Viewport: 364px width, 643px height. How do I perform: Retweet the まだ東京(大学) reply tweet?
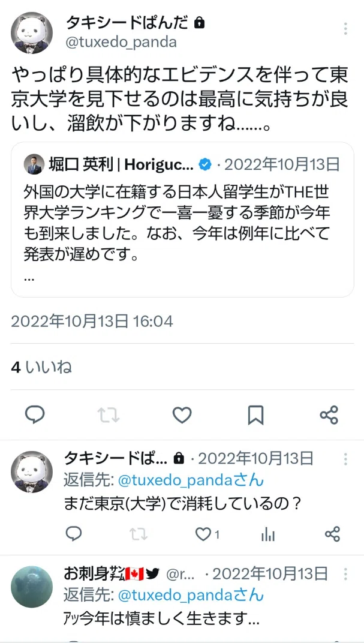(x=138, y=534)
